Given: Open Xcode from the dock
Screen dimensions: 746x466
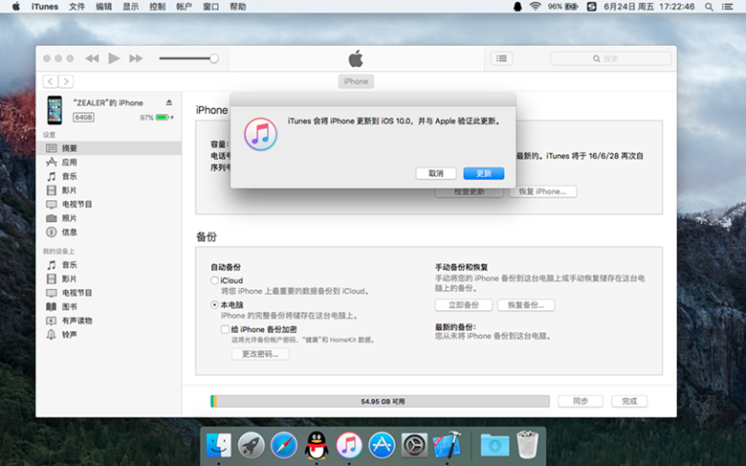Looking at the screenshot, I should click(447, 445).
